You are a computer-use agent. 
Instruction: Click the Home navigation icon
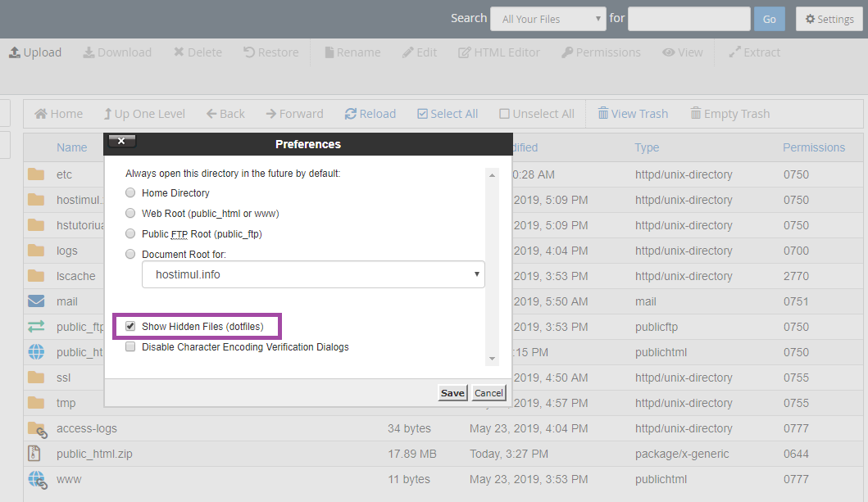(x=40, y=114)
